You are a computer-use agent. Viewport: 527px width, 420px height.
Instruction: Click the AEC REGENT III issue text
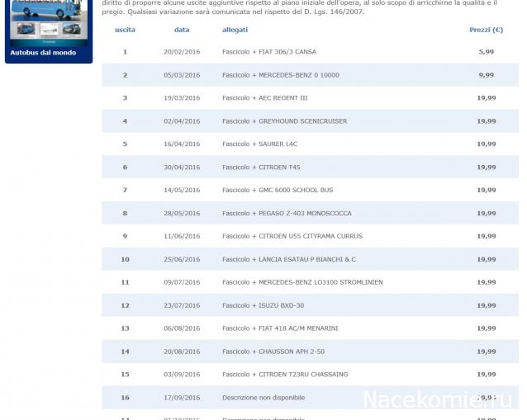tap(264, 98)
